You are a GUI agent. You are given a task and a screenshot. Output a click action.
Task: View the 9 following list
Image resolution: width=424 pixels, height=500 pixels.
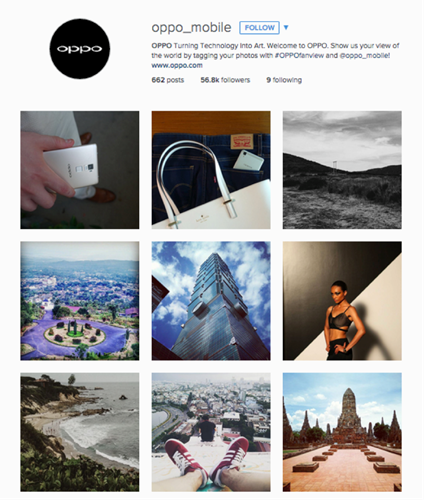[284, 80]
